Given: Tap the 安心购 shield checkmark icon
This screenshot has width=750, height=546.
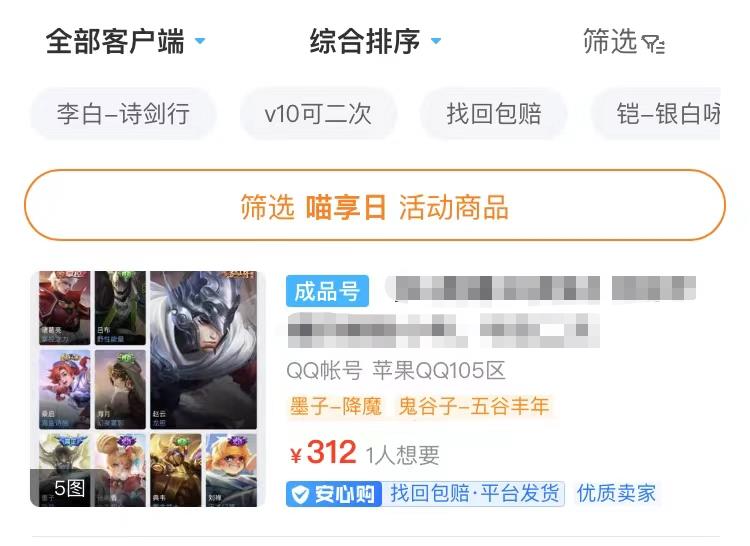Looking at the screenshot, I should pyautogui.click(x=300, y=494).
